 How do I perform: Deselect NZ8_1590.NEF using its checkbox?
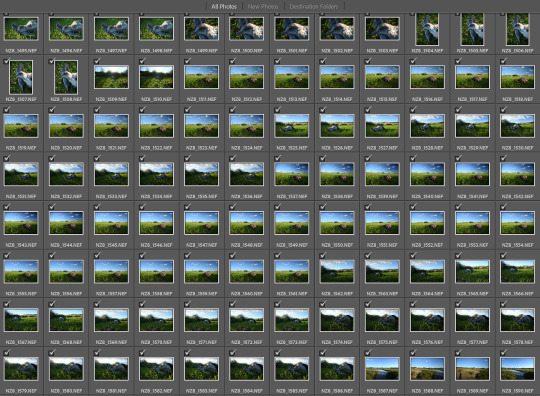point(503,352)
